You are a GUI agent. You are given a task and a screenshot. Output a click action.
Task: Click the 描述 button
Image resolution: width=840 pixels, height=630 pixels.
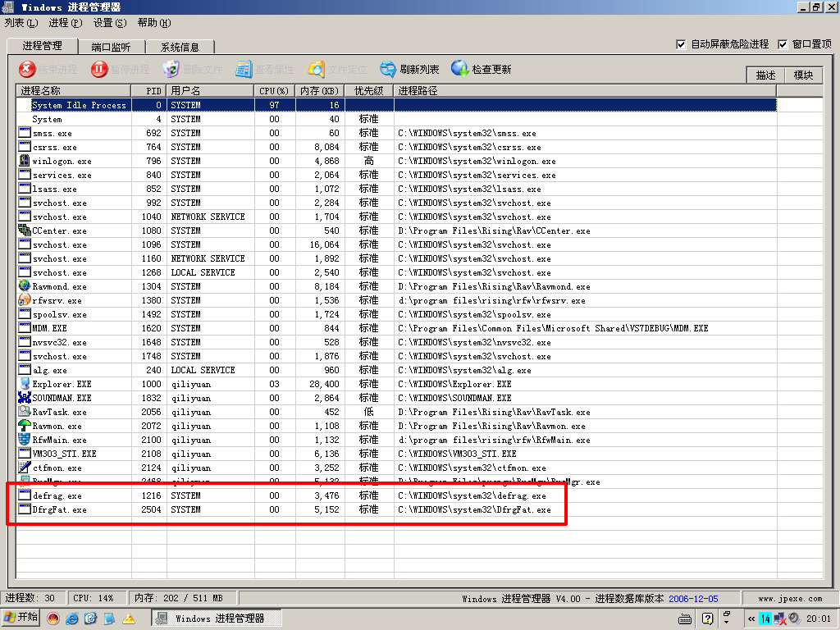(x=765, y=75)
